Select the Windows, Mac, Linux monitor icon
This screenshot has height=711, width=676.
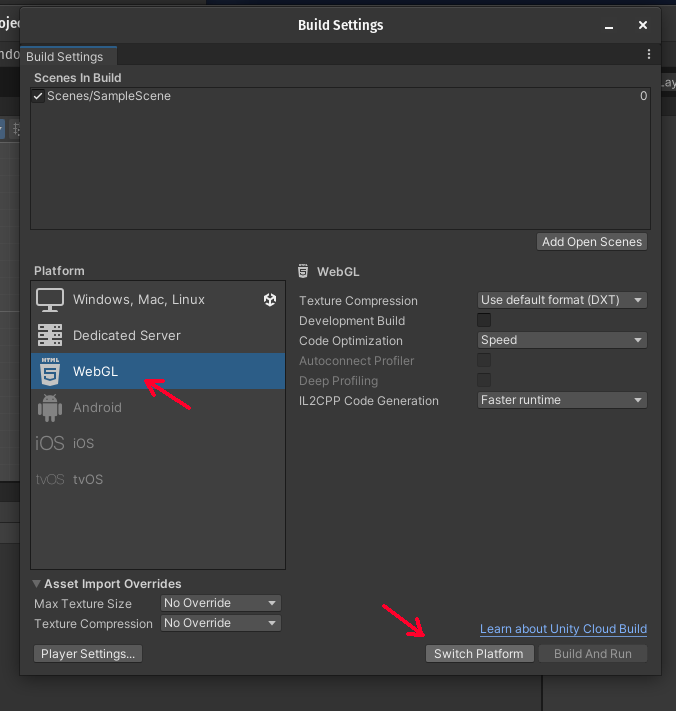(x=50, y=300)
